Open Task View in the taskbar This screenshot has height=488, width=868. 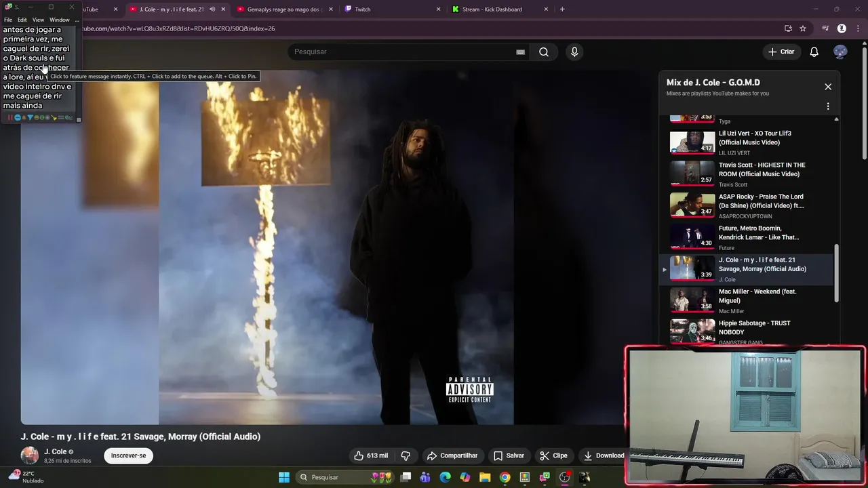tap(406, 477)
